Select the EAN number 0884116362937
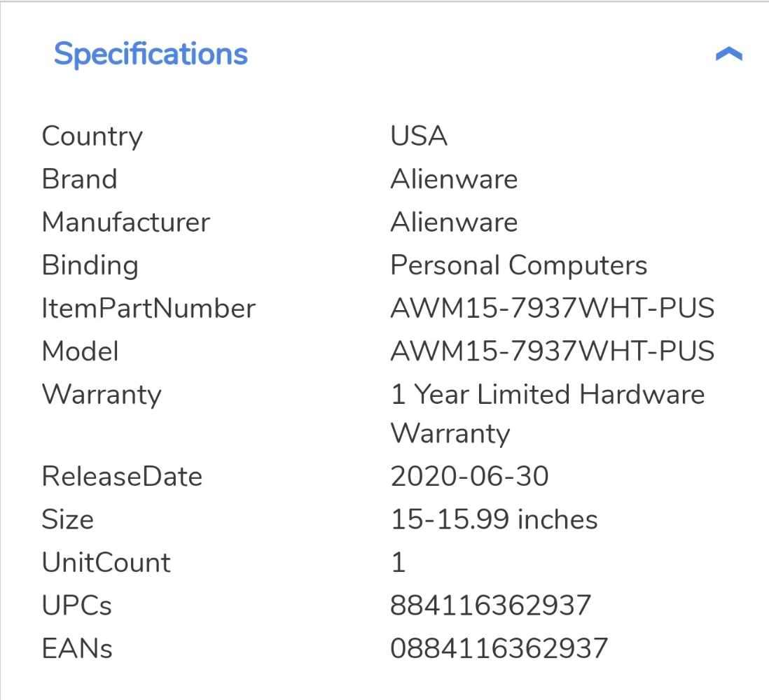 pyautogui.click(x=499, y=648)
